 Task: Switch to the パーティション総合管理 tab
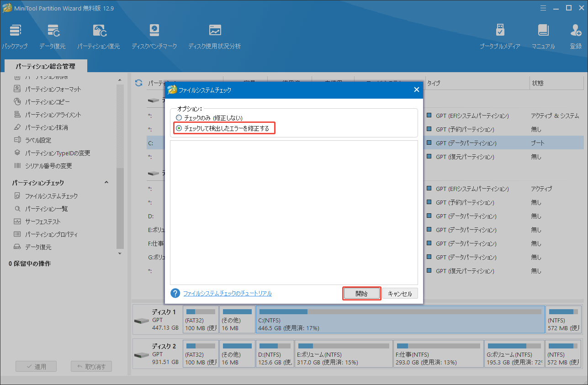point(46,66)
